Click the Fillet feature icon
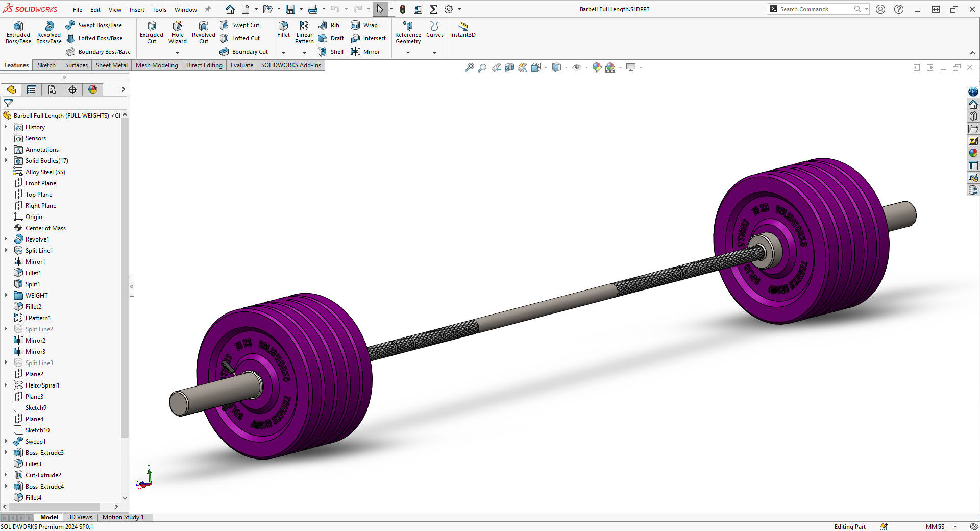The image size is (980, 531). coord(283,29)
